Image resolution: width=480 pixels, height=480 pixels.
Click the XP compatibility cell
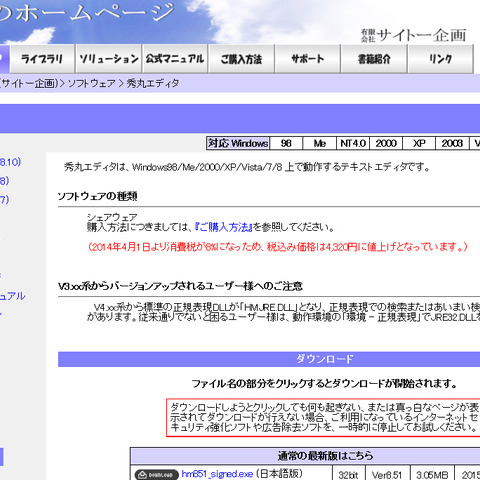coord(419,143)
